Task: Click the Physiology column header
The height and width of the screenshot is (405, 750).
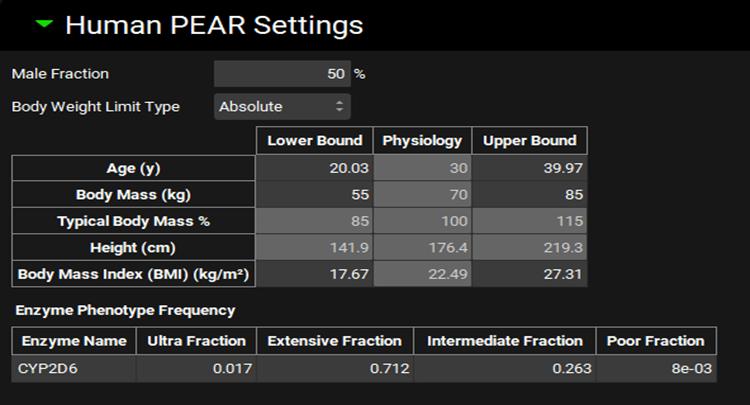Action: 422,141
